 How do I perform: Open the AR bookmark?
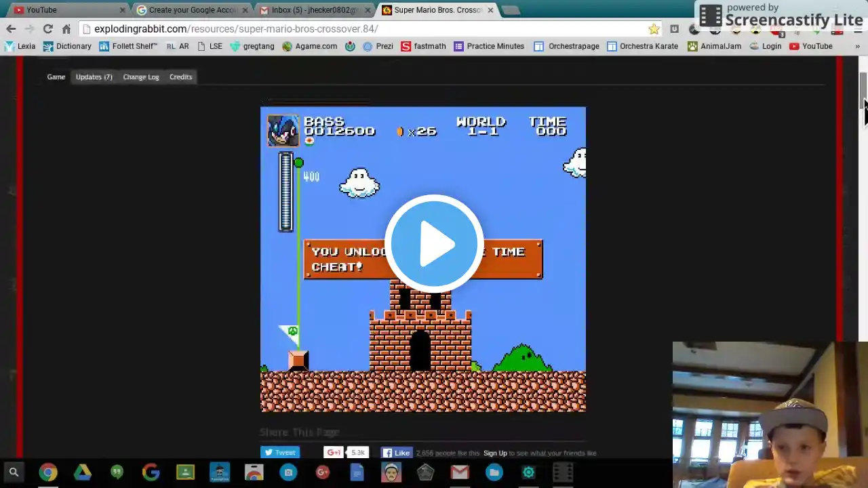178,46
